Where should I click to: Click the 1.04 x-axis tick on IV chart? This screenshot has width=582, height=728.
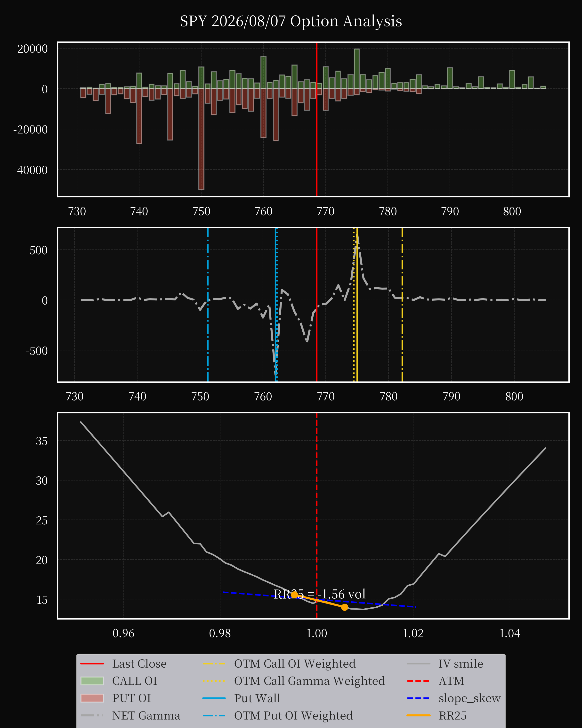pyautogui.click(x=509, y=633)
